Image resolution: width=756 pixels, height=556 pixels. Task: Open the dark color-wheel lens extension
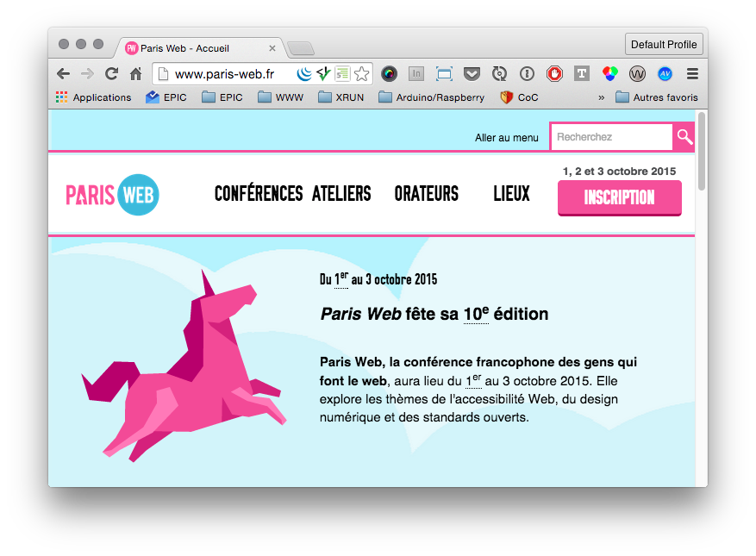coord(389,74)
